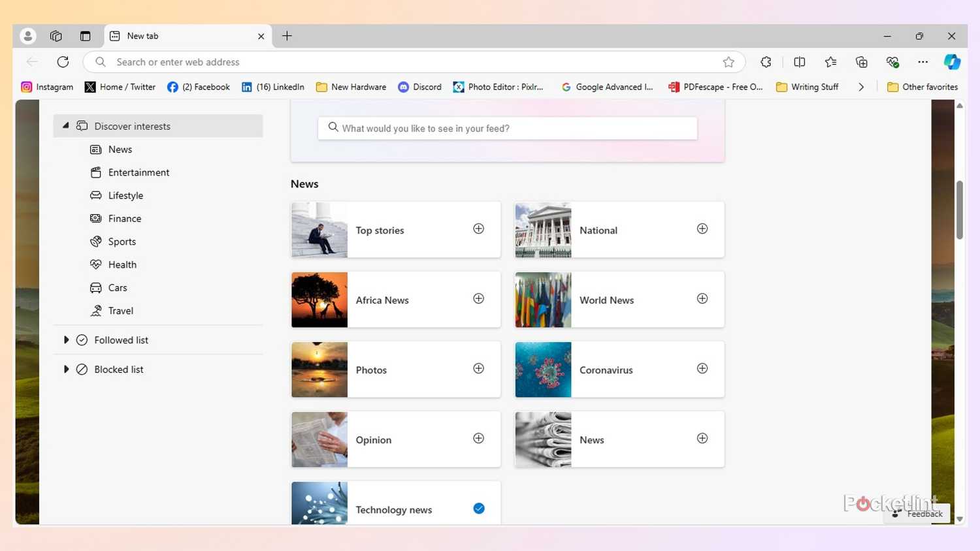This screenshot has height=551, width=980.
Task: Click the Collections icon in the toolbar
Action: pos(861,61)
